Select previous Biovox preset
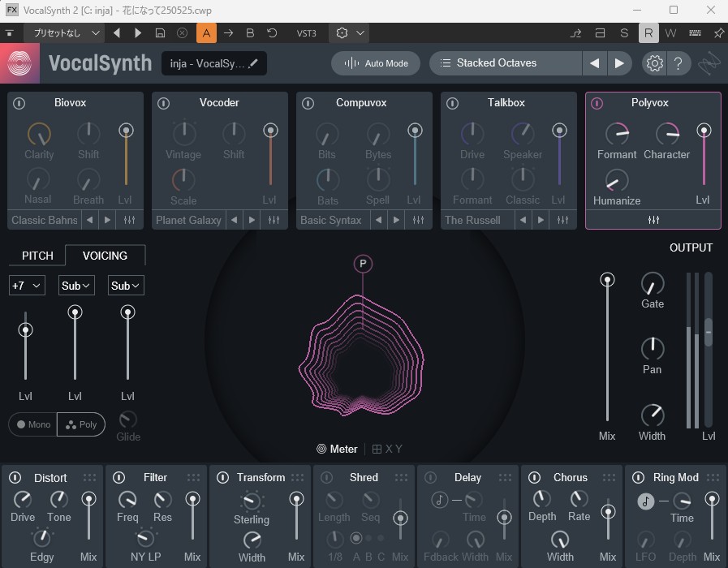This screenshot has width=728, height=568. click(90, 220)
